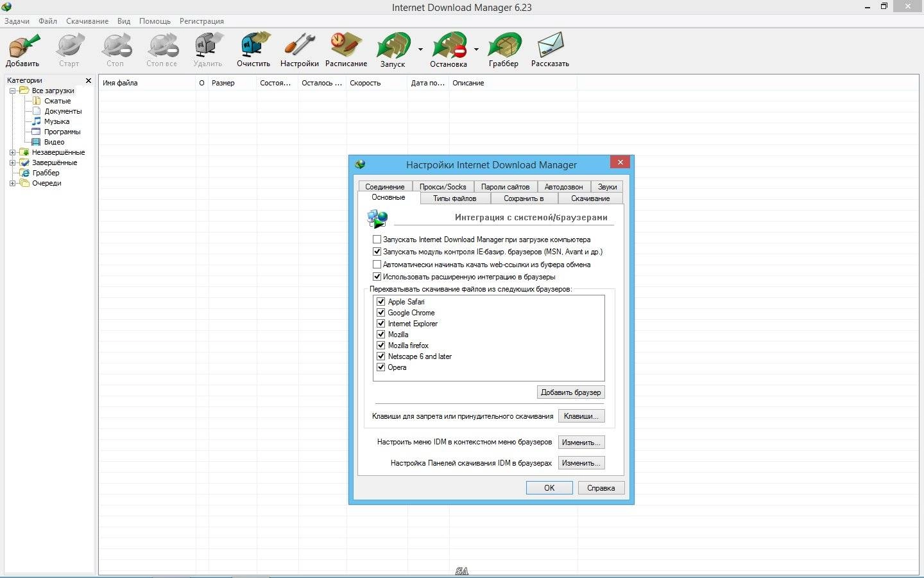Screen dimensions: 924x578
Task: Open the Помощь menu
Action: click(155, 21)
